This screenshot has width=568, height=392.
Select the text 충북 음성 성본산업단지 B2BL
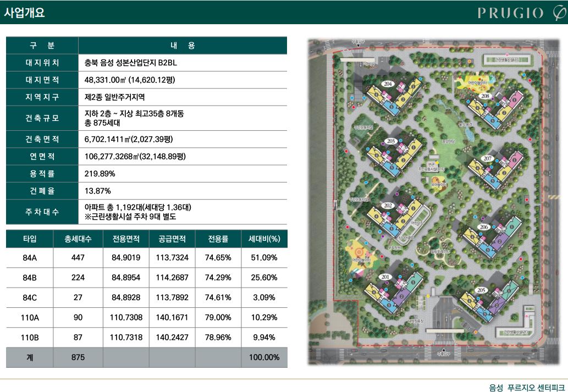tap(131, 63)
